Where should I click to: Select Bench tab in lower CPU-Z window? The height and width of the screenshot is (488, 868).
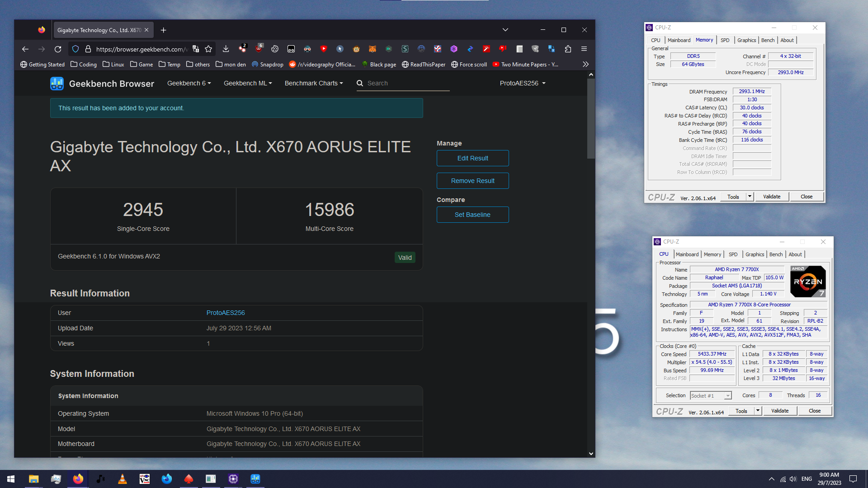point(776,254)
